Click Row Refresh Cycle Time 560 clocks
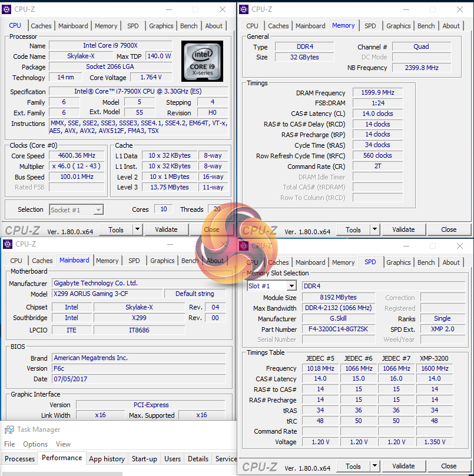Image resolution: width=474 pixels, height=476 pixels. click(x=377, y=155)
